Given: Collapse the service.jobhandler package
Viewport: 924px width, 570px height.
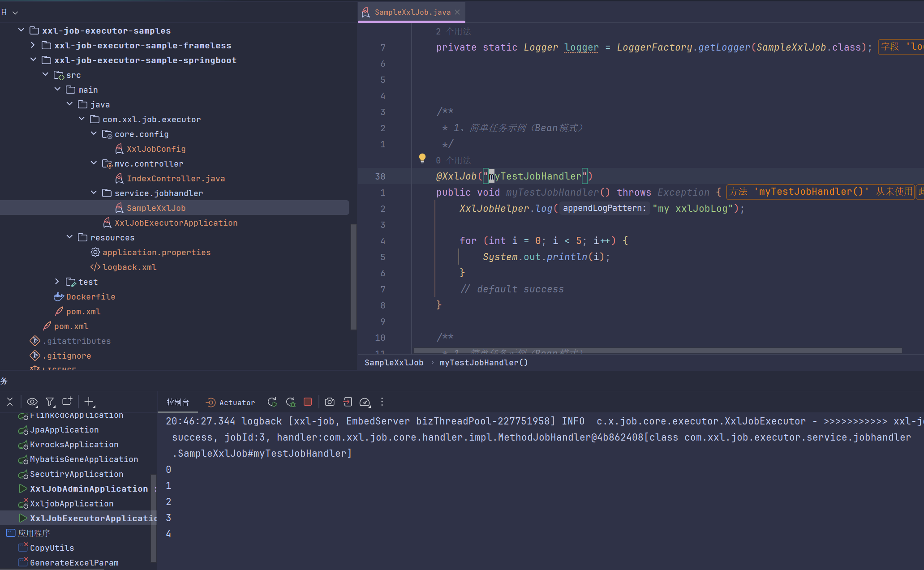Looking at the screenshot, I should [x=94, y=193].
